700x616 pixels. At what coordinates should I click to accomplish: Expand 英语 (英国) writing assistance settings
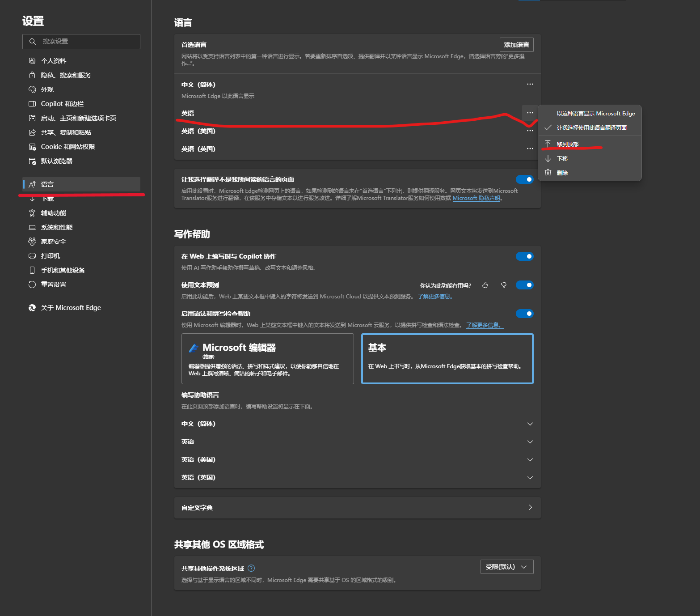coord(530,477)
